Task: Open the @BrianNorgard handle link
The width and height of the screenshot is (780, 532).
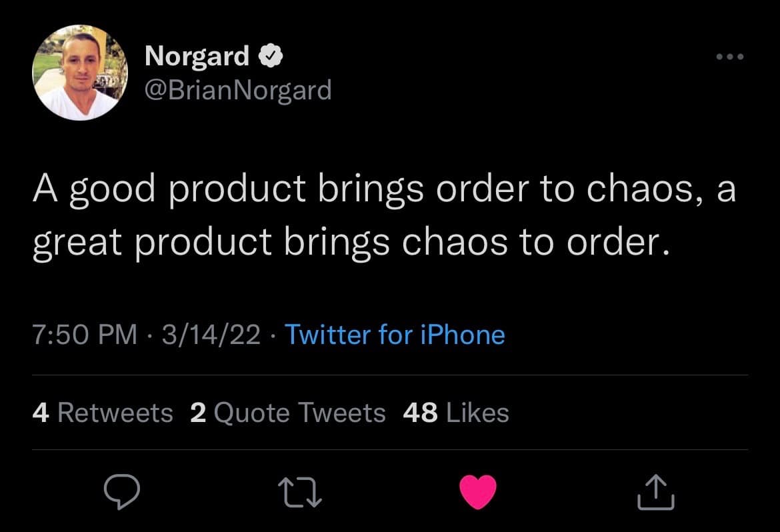Action: [x=238, y=89]
